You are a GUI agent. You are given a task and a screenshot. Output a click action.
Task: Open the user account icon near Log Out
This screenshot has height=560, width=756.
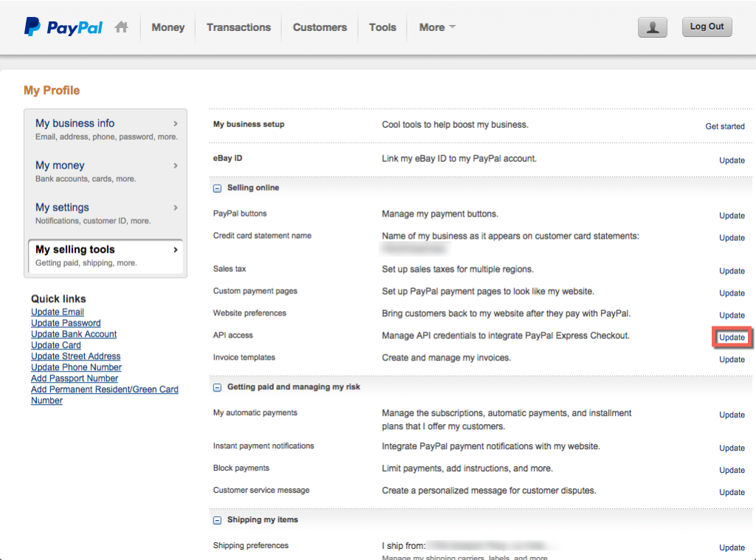pos(652,27)
